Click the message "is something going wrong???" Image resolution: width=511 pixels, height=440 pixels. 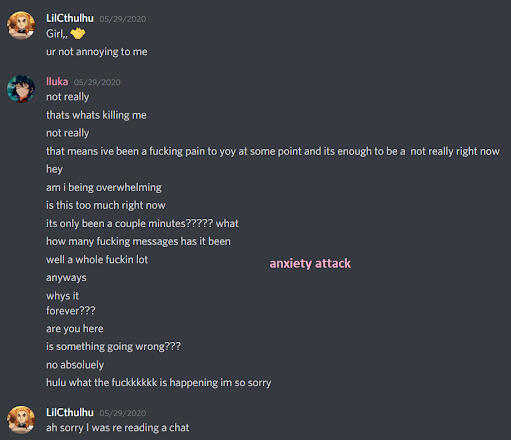tap(113, 347)
